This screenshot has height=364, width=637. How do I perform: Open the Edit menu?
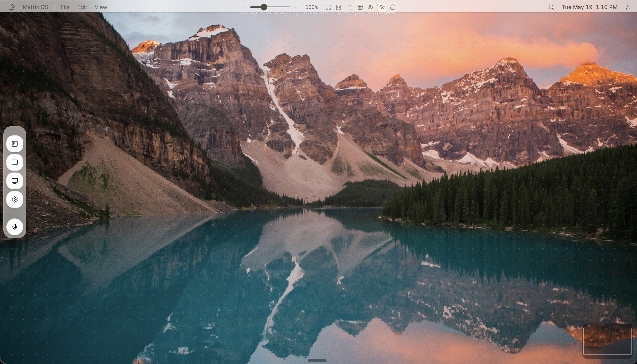[x=82, y=7]
